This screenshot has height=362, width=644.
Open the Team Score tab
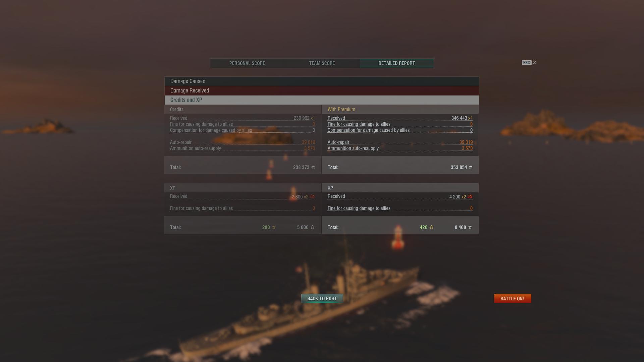click(322, 63)
